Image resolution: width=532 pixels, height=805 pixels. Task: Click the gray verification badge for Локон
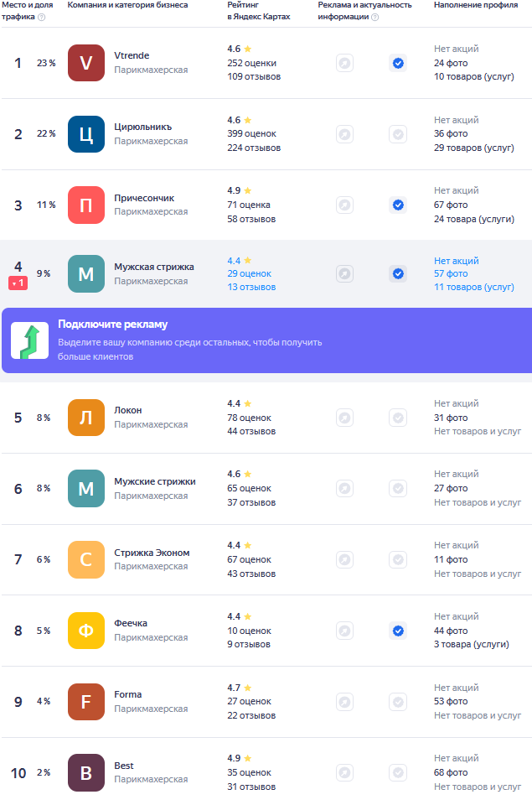click(398, 418)
